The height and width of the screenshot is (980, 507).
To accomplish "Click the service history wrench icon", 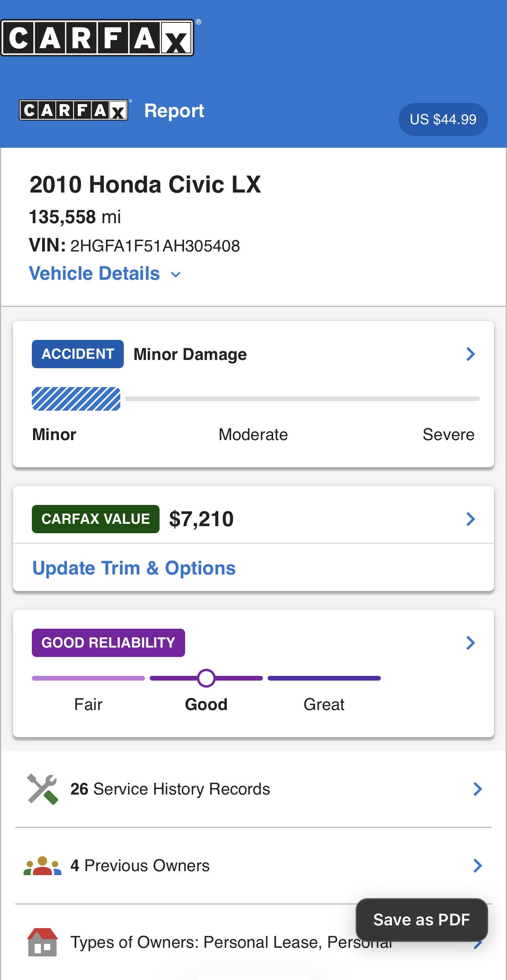I will point(42,789).
